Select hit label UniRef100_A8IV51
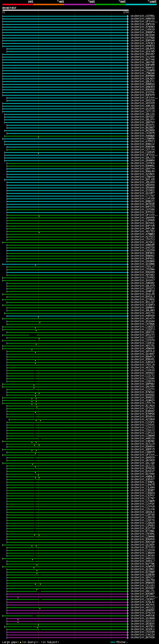 coord(142,368)
